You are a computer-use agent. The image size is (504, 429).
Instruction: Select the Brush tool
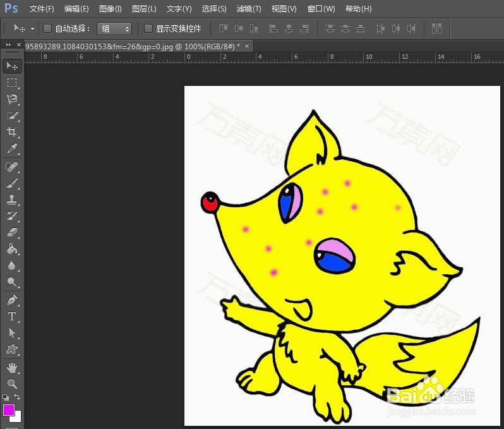[x=12, y=183]
